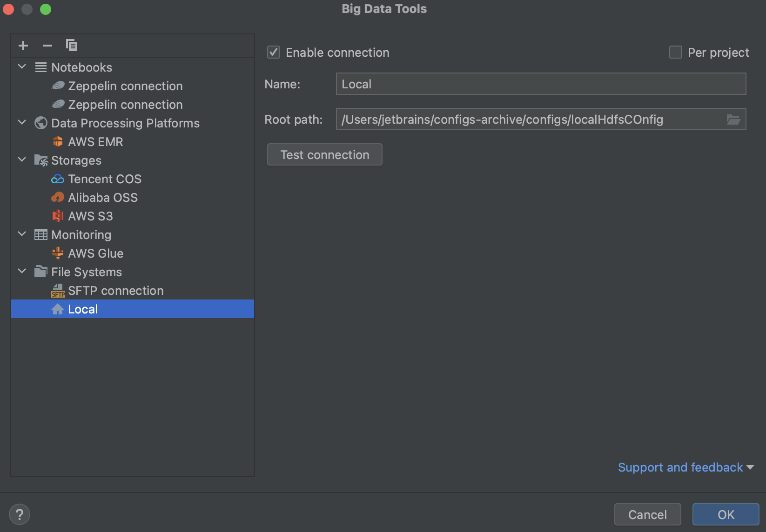Viewport: 766px width, 532px height.
Task: Open the Tencent COS storage item
Action: (104, 179)
